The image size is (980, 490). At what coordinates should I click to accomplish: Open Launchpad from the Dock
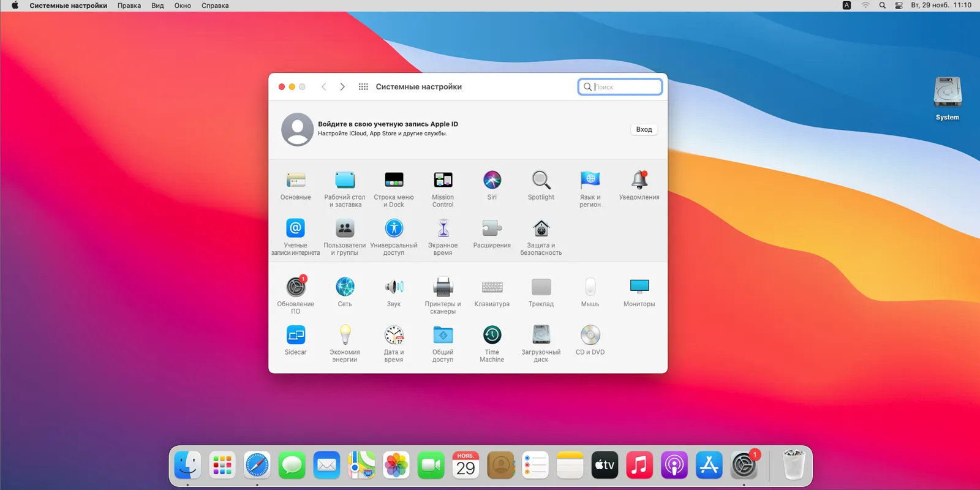222,466
